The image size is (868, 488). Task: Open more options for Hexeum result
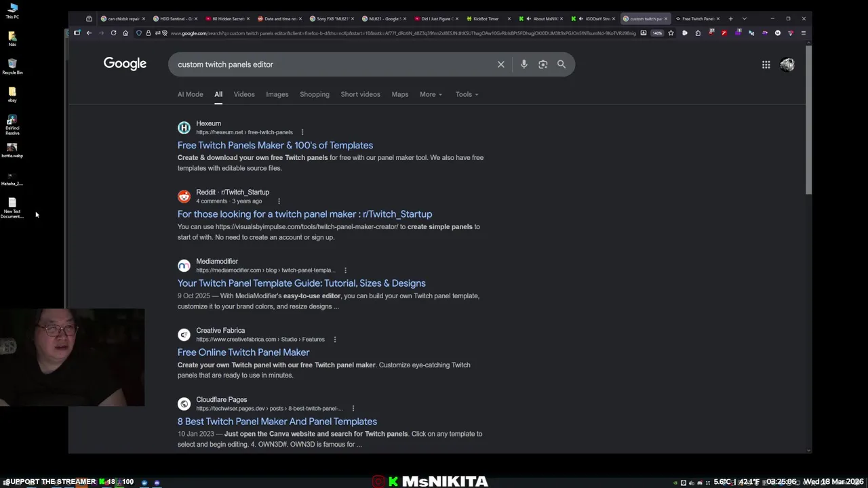(302, 132)
